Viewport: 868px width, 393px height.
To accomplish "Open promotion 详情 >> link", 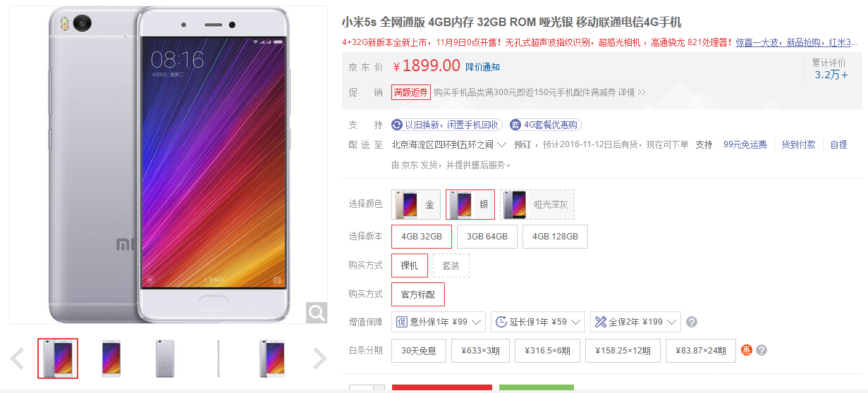I will (x=632, y=92).
